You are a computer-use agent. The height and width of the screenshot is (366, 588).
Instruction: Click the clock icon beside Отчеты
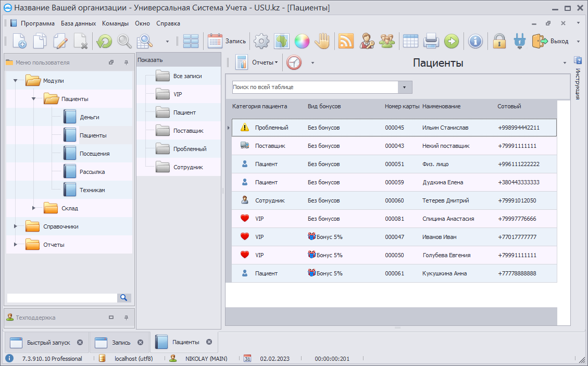coord(294,62)
